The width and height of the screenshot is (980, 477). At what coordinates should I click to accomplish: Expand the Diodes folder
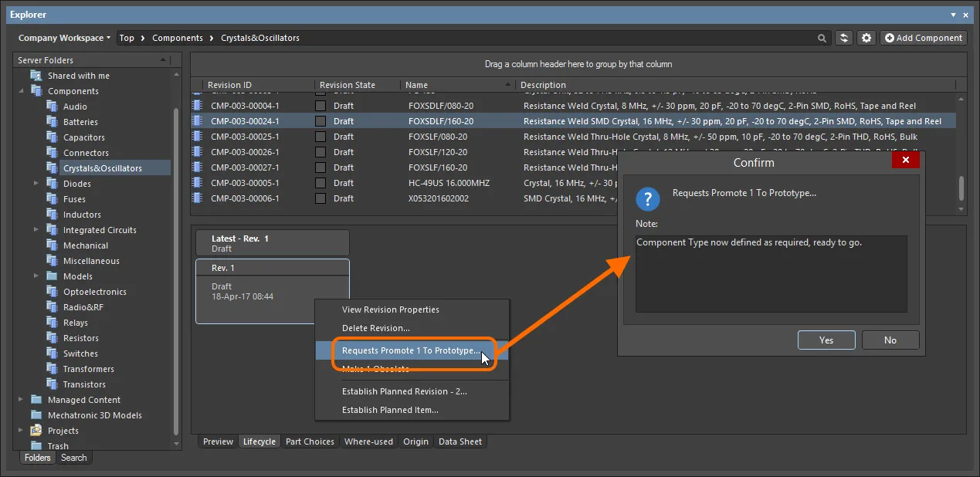tap(36, 184)
